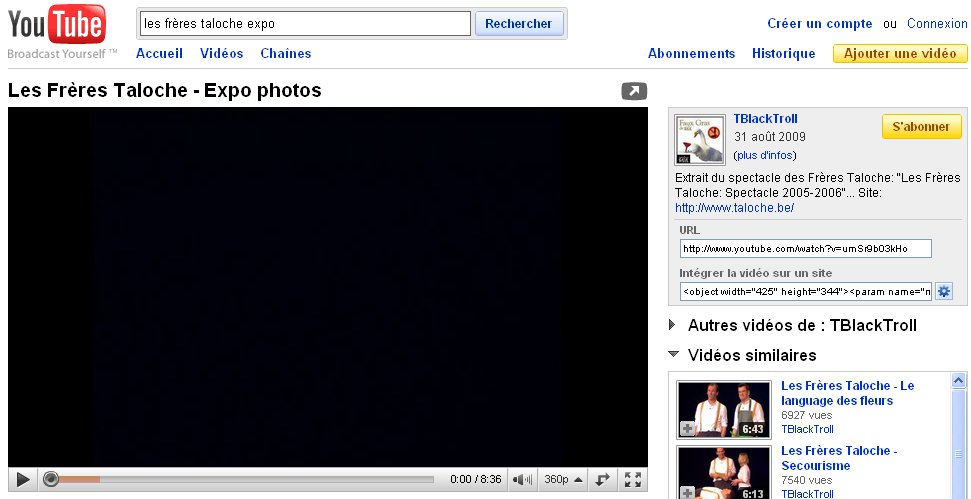
Task: Go to Accueil
Action: (159, 53)
